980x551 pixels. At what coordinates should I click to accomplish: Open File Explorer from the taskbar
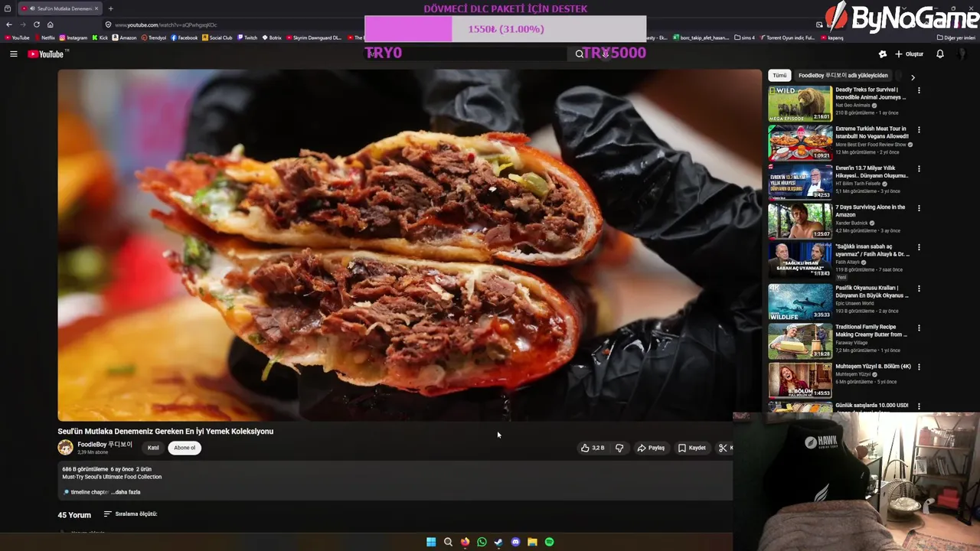tap(532, 542)
